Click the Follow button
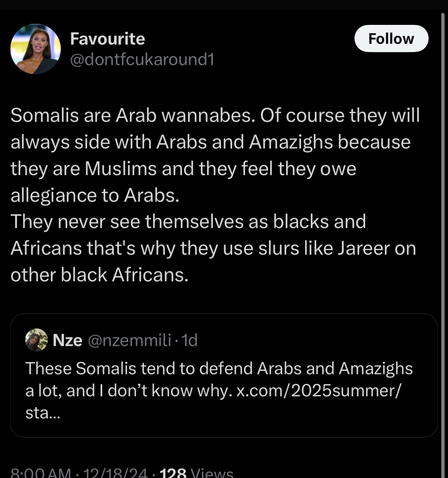The image size is (448, 478). (391, 39)
